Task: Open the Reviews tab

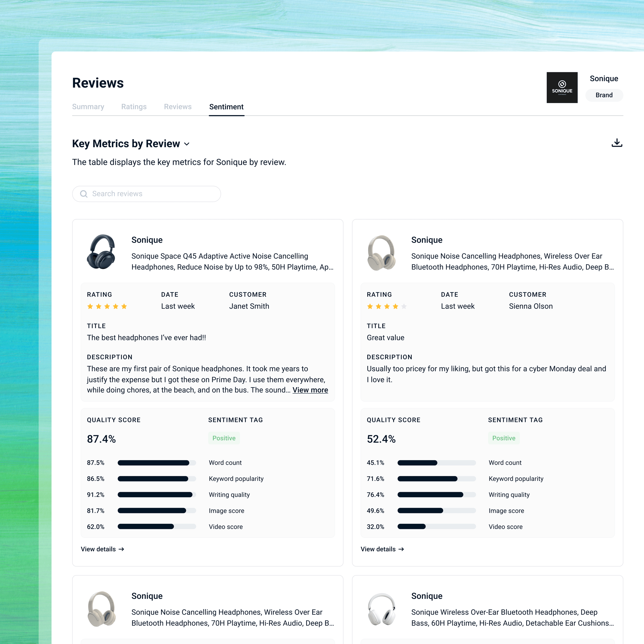Action: (x=178, y=107)
